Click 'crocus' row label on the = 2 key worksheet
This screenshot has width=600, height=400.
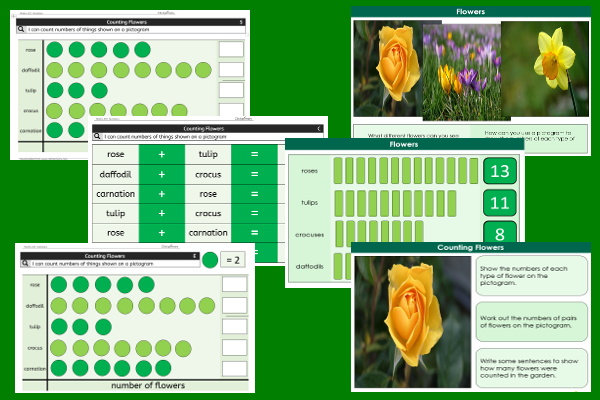pyautogui.click(x=35, y=348)
